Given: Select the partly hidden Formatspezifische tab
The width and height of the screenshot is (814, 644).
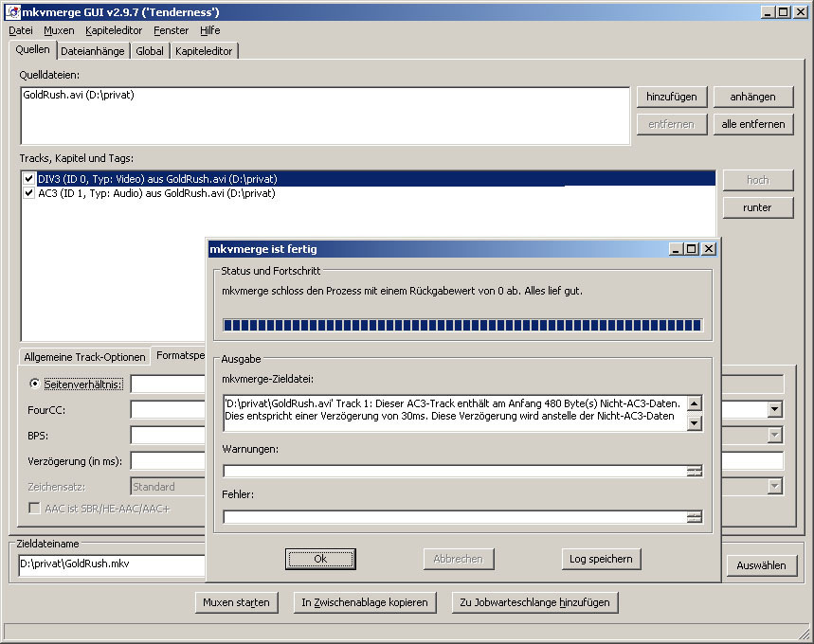Looking at the screenshot, I should [180, 355].
